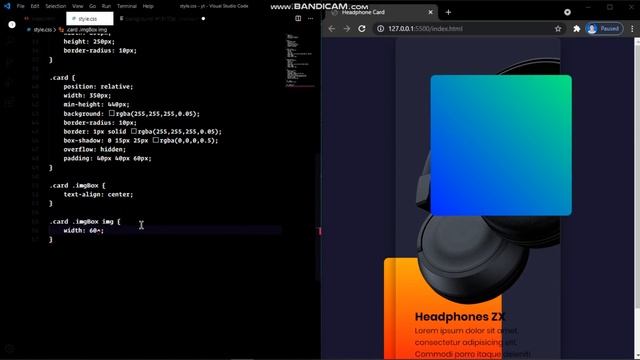Click the VS Code logo icon
The image size is (640, 360).
[x=7, y=6]
